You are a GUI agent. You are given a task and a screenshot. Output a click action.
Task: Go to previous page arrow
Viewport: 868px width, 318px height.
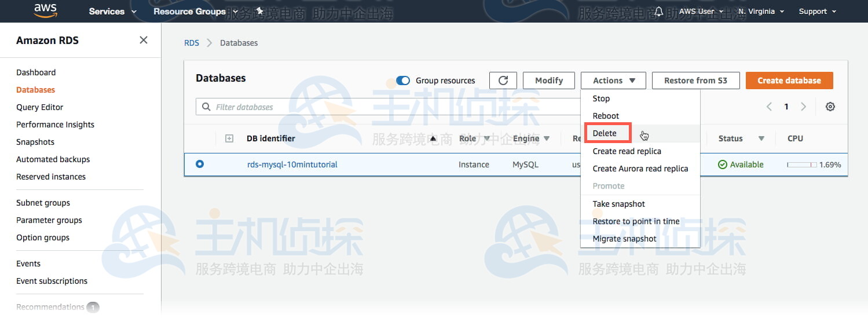769,107
